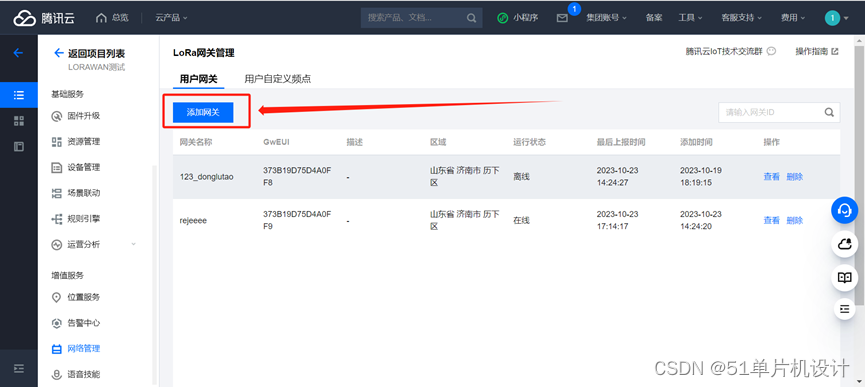Viewport: 865px width, 387px height.
Task: Click the 规则引擎 icon
Action: tap(56, 219)
